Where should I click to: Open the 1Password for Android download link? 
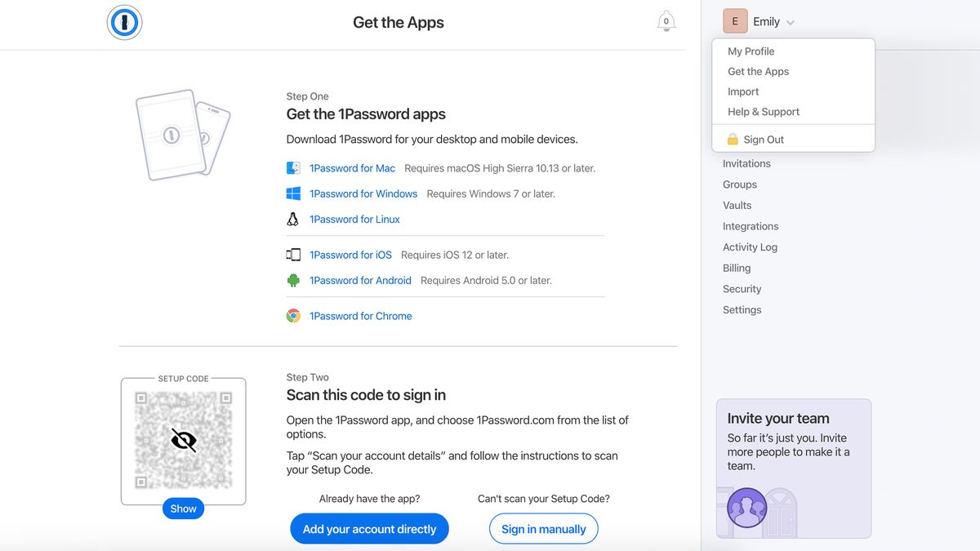coord(360,280)
